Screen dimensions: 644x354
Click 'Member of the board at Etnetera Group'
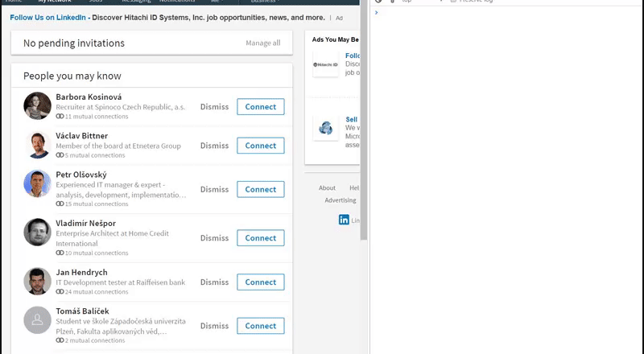coord(118,146)
